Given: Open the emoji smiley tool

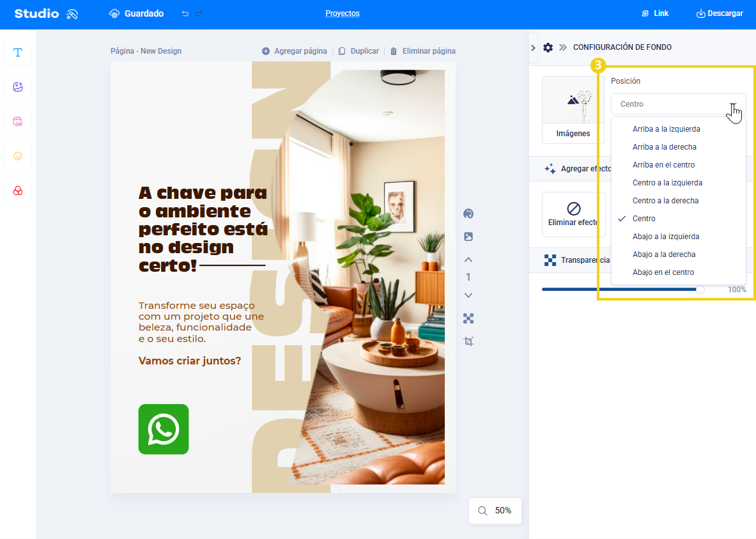Looking at the screenshot, I should pos(18,156).
